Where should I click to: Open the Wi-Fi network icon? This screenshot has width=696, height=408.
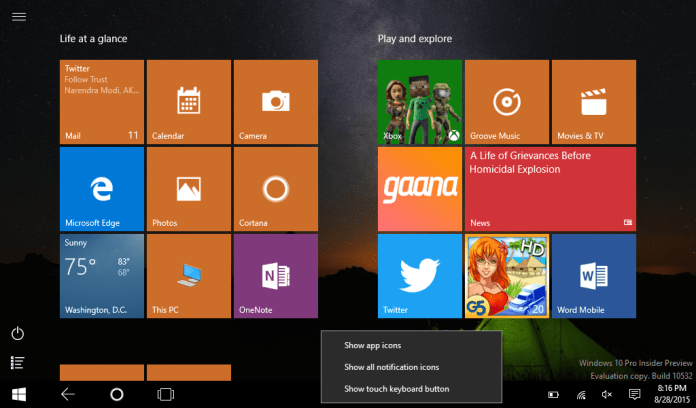click(581, 394)
